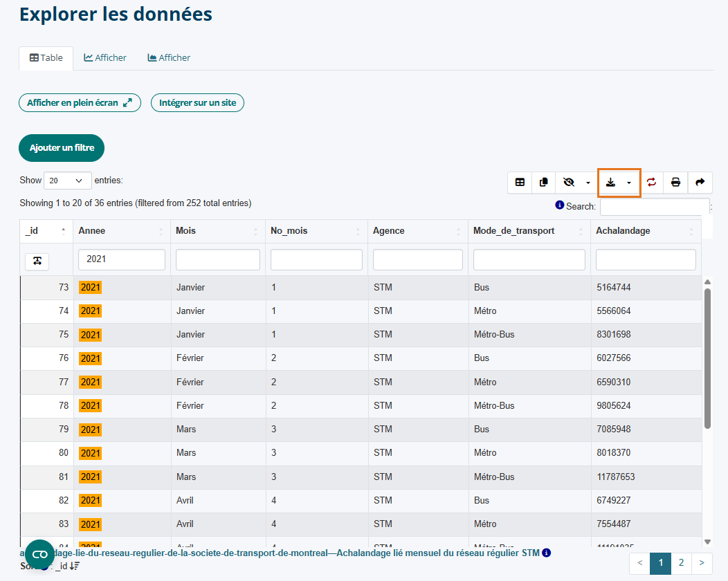728x581 pixels.
Task: Open the column visibility dropdown arrow
Action: click(588, 183)
